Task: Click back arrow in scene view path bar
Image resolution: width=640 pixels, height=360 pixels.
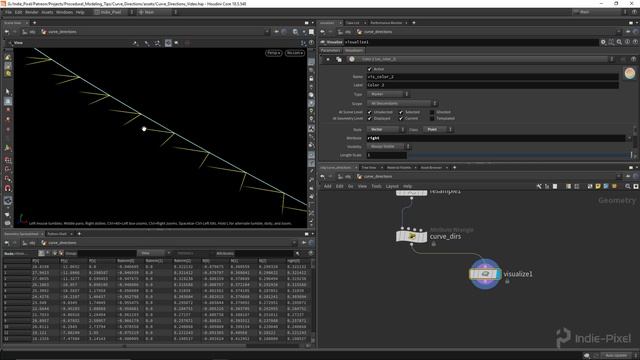Action: pos(7,32)
